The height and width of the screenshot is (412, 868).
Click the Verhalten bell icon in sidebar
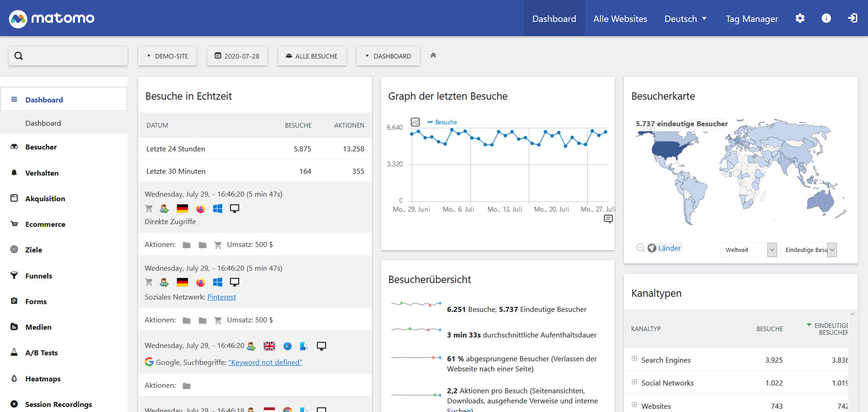tap(14, 172)
